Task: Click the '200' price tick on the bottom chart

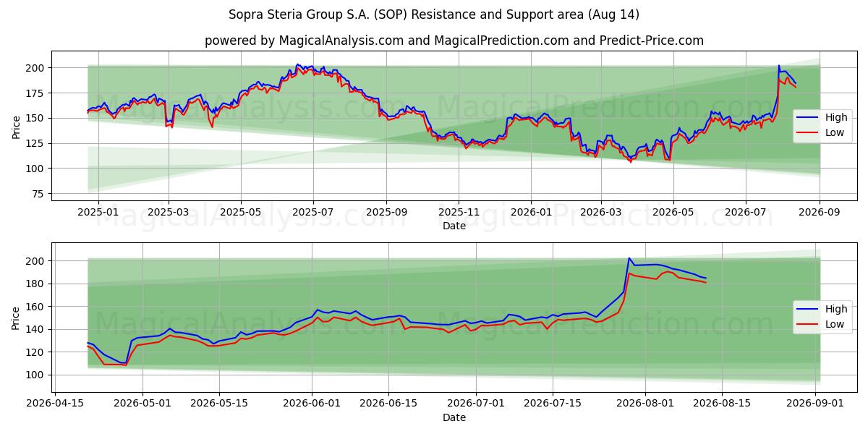Action: click(37, 261)
